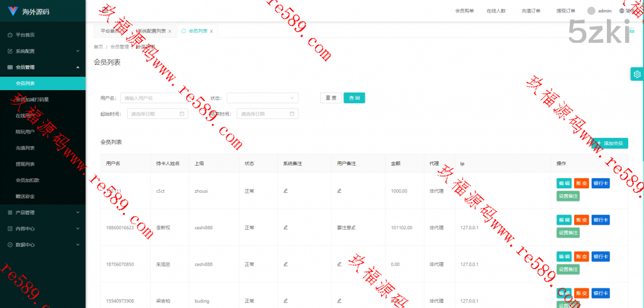Open 充值列表 in the sidebar
644x308 pixels.
coord(25,148)
